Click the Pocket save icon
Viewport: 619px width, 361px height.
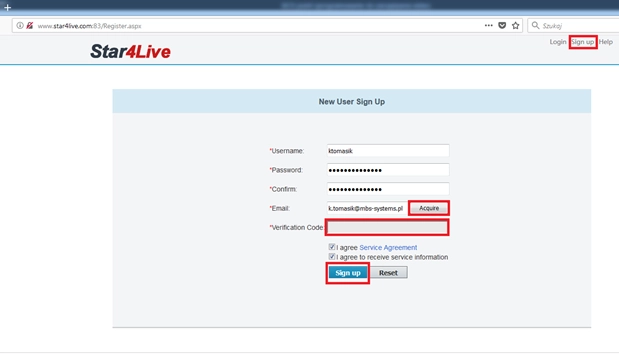502,25
